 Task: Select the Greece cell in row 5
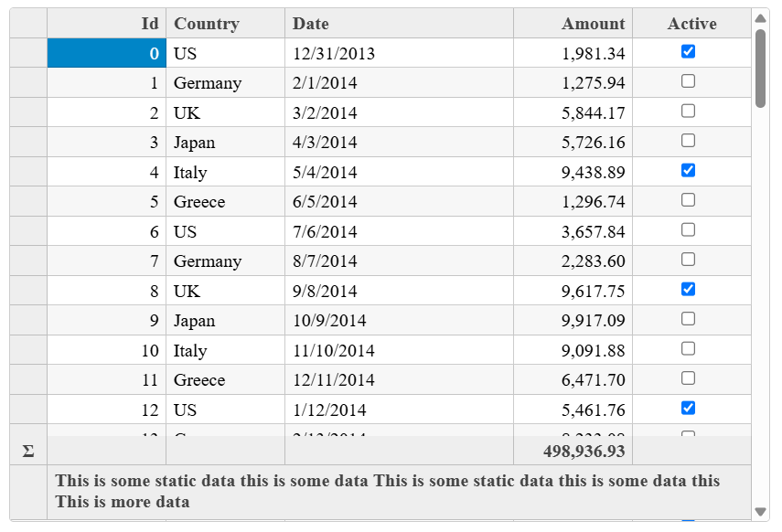coord(225,201)
